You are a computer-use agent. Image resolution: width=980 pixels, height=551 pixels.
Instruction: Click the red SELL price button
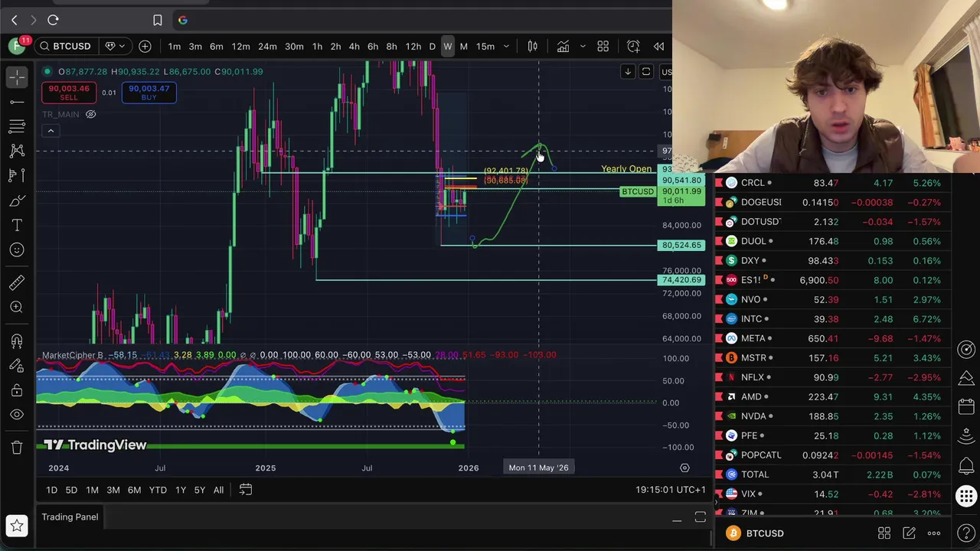[69, 93]
